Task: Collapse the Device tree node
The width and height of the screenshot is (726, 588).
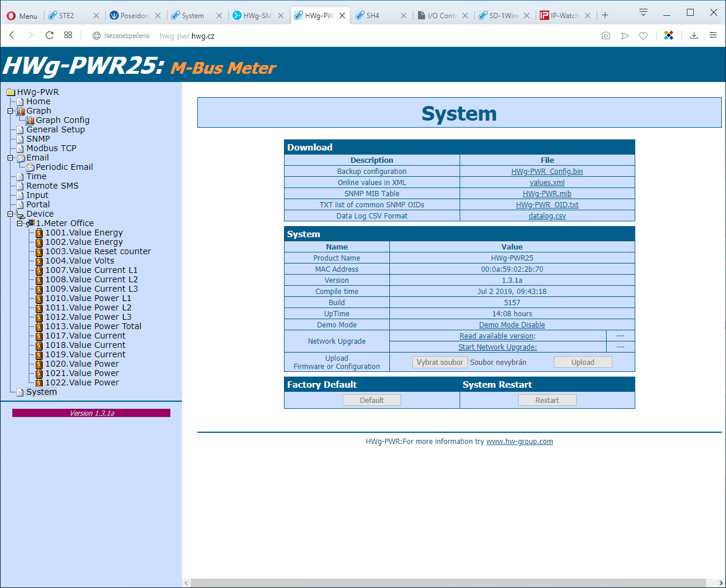Action: (x=10, y=214)
